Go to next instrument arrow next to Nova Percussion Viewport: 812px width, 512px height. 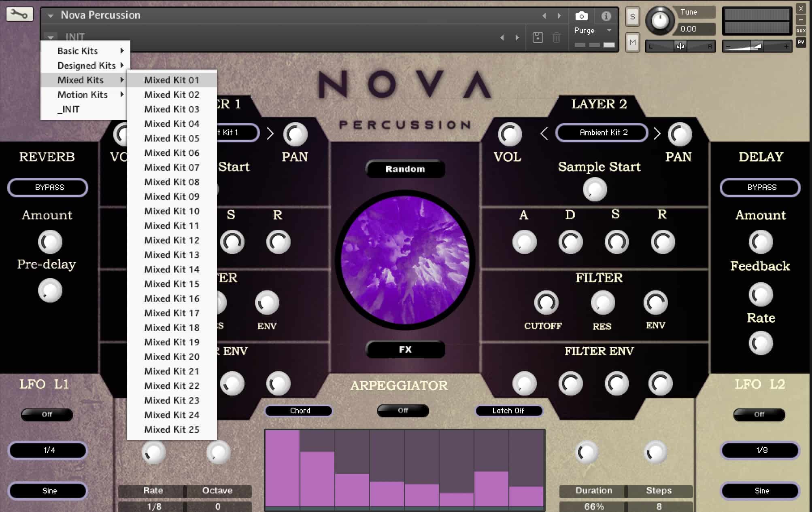coord(559,16)
